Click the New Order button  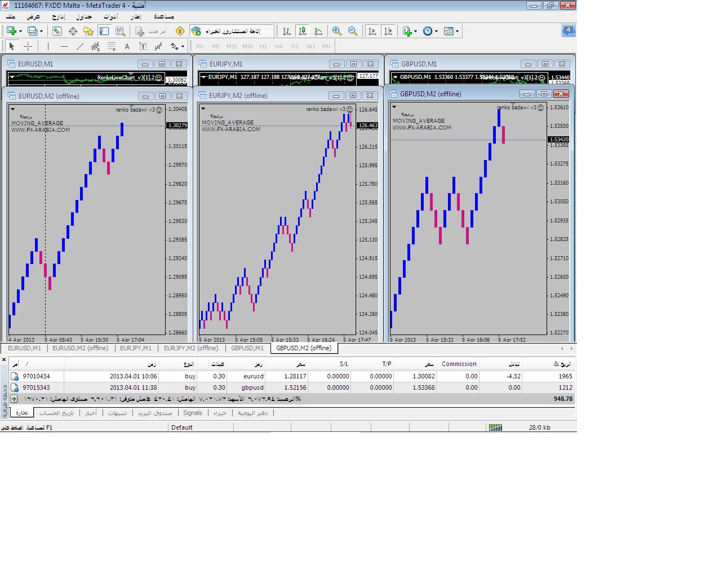(151, 31)
